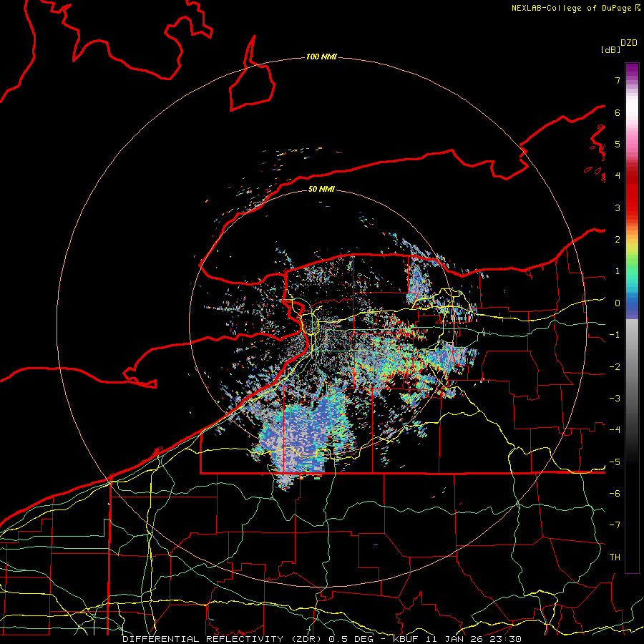Click the -2 value on color scale
Image resolution: width=644 pixels, height=644 pixels.
(615, 367)
